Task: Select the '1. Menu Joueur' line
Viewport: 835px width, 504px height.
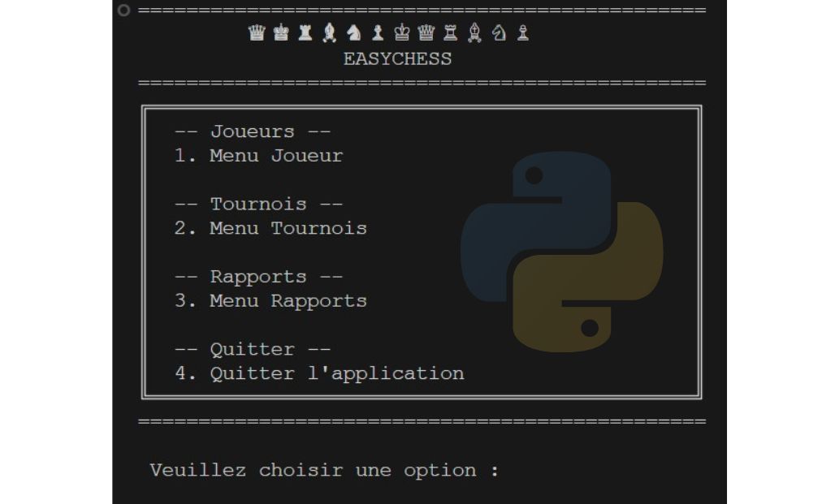Action: coord(259,155)
